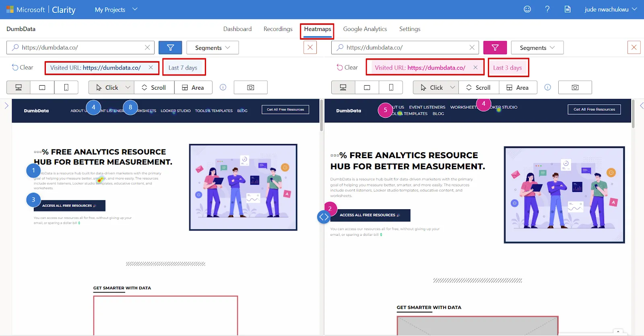Select Area heatmap in left panel

tap(193, 87)
